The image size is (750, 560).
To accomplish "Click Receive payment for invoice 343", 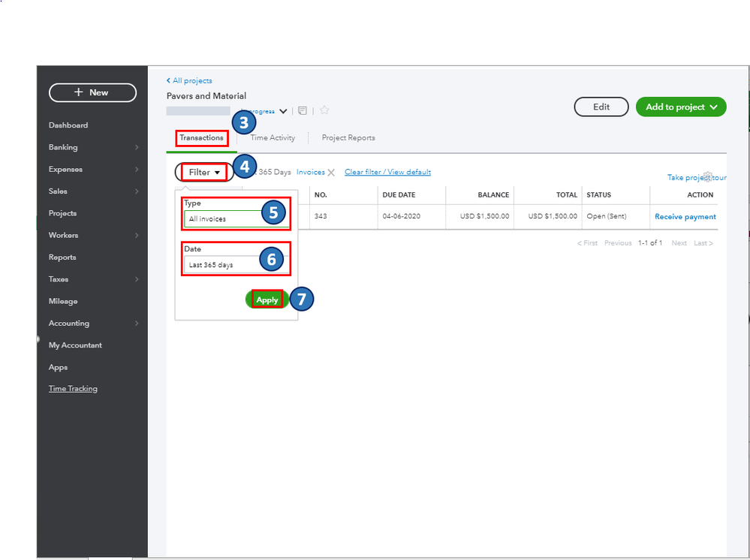I will (685, 217).
